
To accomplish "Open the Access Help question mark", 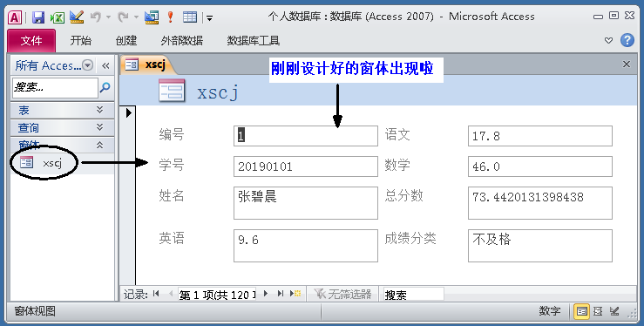I will coord(627,40).
